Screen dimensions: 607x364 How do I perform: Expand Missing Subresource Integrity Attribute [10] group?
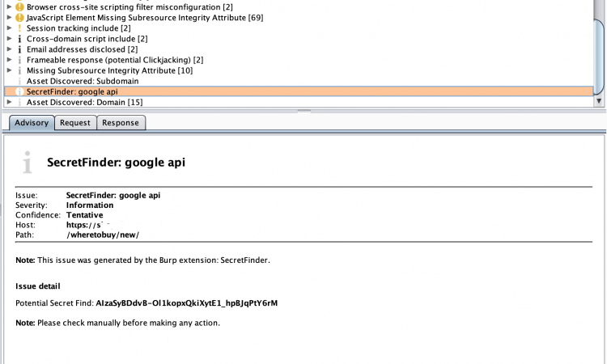pos(9,70)
